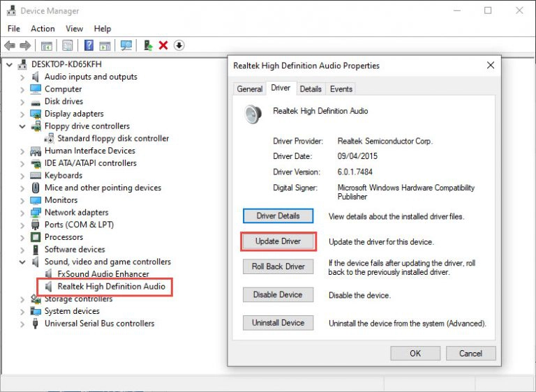Screen dimensions: 536x392
Task: Open the Help menu
Action: (x=103, y=29)
